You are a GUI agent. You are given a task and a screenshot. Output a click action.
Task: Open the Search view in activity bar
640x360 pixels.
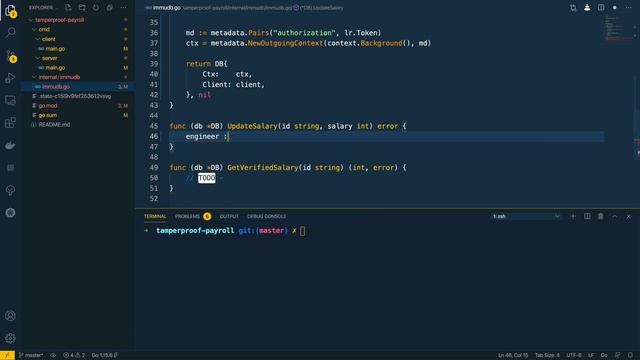[x=10, y=32]
